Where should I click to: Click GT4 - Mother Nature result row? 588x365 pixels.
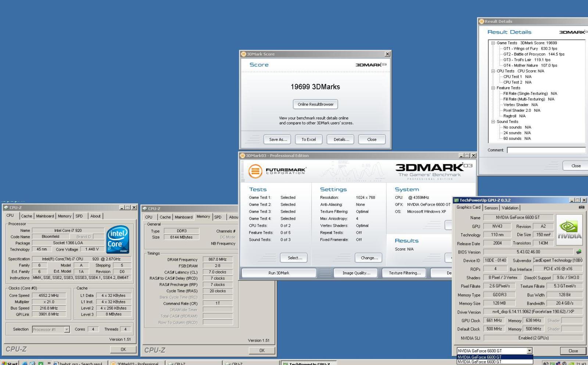pyautogui.click(x=530, y=65)
